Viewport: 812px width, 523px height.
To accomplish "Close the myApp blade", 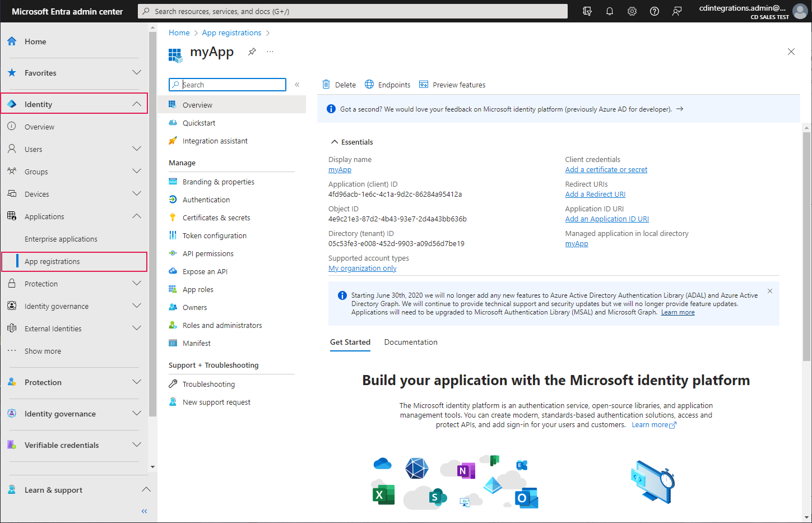I will click(791, 52).
